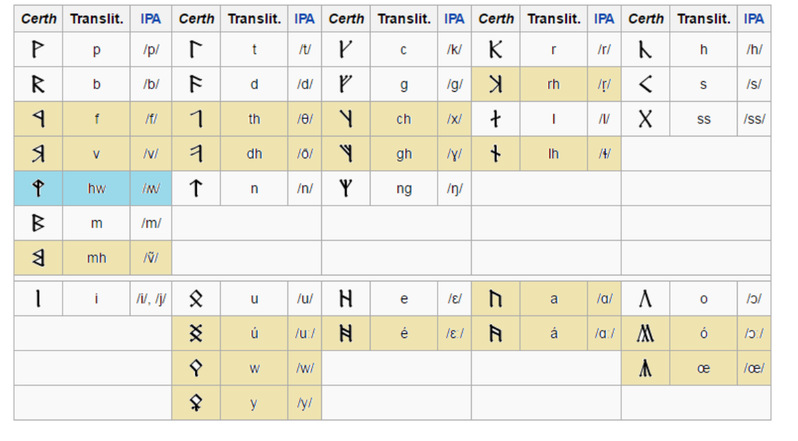The image size is (798, 441).
Task: Select the rune glyph for 'lh'
Action: 495,154
